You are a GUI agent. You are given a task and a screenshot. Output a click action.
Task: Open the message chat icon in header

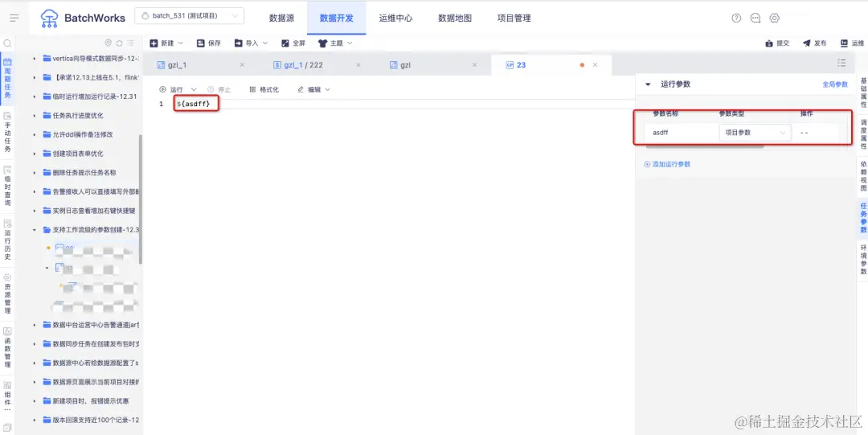tap(755, 18)
